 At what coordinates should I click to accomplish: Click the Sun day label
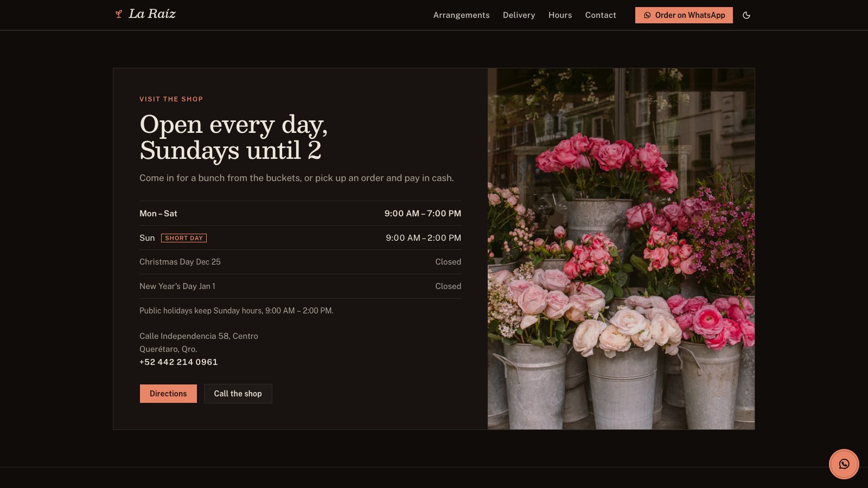(x=147, y=238)
